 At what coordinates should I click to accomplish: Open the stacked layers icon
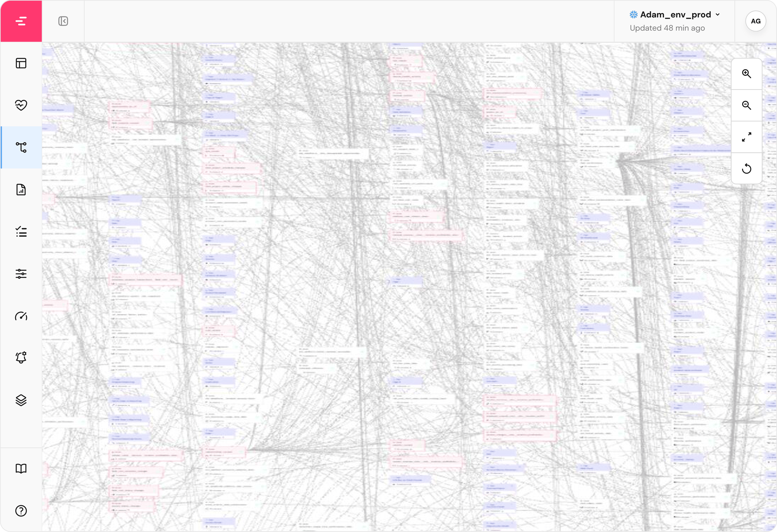click(x=21, y=400)
